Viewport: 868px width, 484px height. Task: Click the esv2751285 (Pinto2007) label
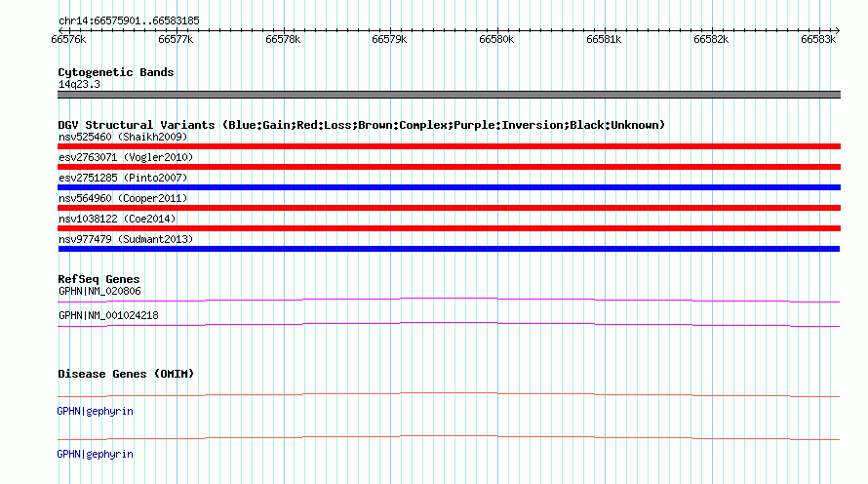pyautogui.click(x=123, y=178)
